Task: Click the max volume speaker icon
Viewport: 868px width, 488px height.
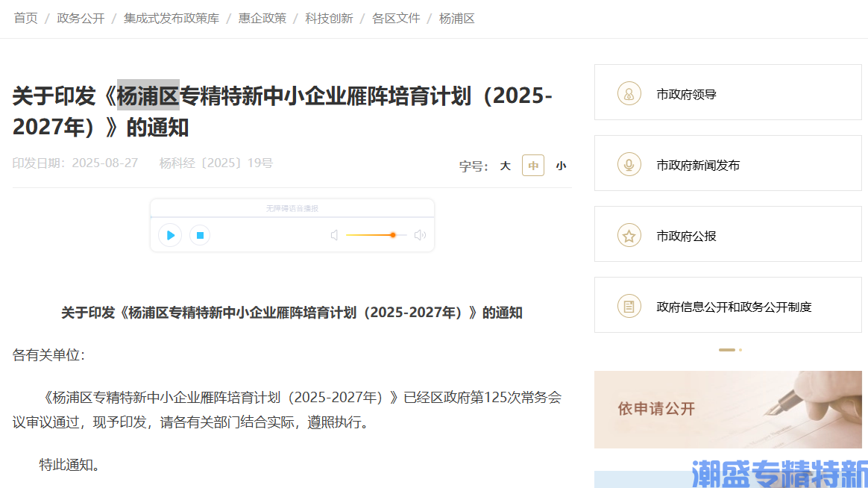Action: 419,234
